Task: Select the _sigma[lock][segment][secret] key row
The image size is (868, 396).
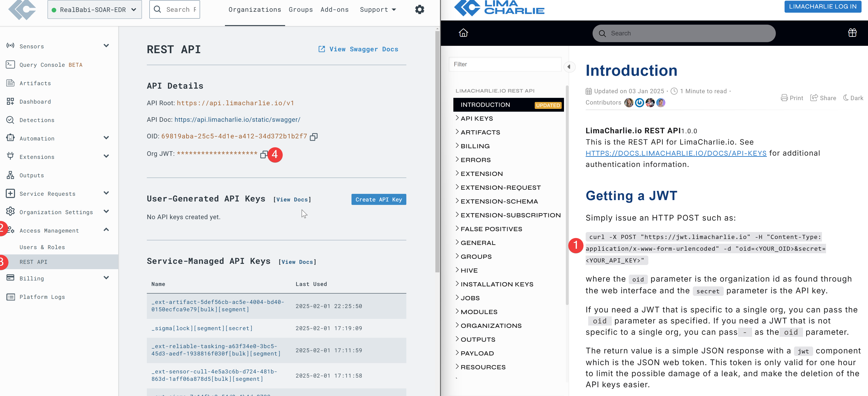Action: (x=276, y=328)
